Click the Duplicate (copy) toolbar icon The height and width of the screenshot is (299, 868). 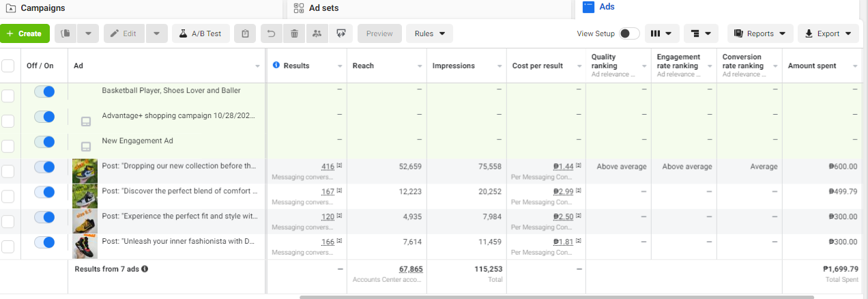pyautogui.click(x=67, y=33)
